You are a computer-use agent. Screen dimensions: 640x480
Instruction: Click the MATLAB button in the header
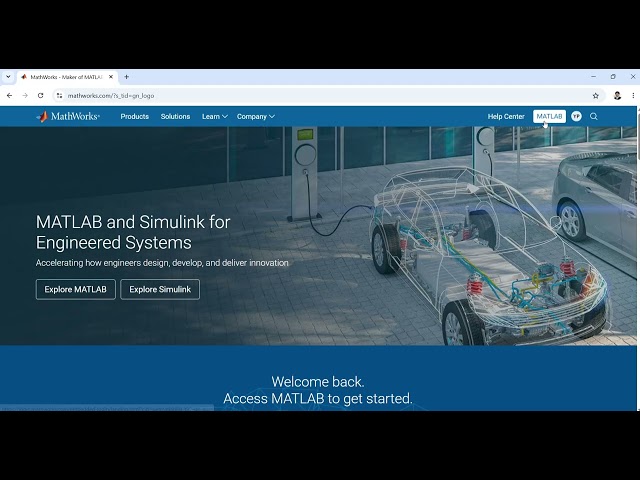click(549, 116)
